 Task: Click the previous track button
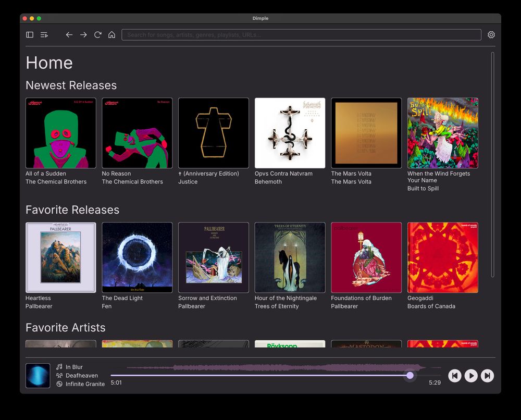pyautogui.click(x=455, y=376)
